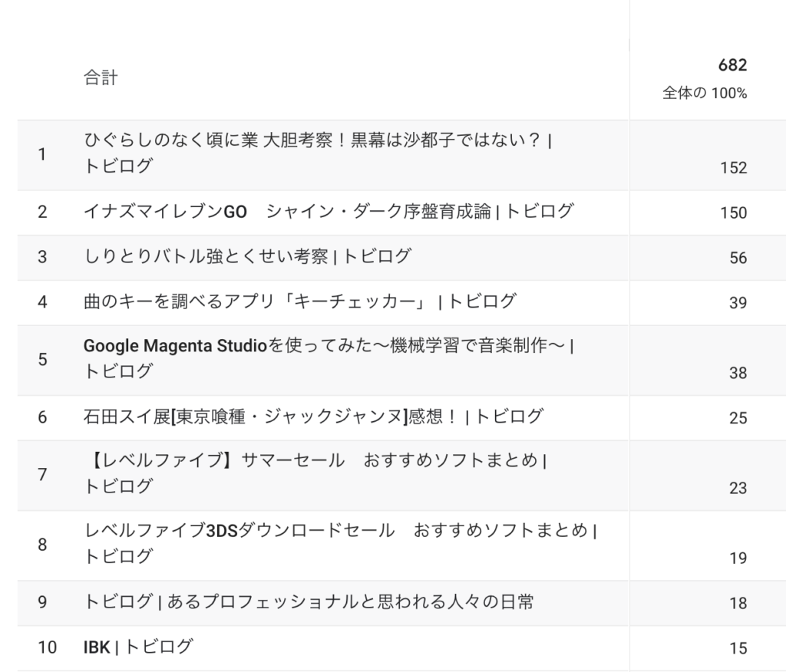The height and width of the screenshot is (672, 786).
Task: Select the 全体の 100% percentage text
Action: tap(705, 93)
